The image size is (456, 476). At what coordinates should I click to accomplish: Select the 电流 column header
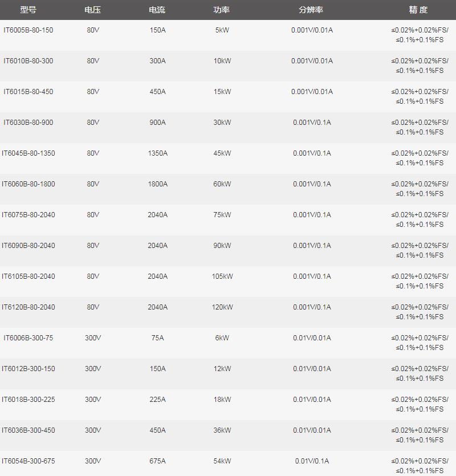[x=157, y=10]
